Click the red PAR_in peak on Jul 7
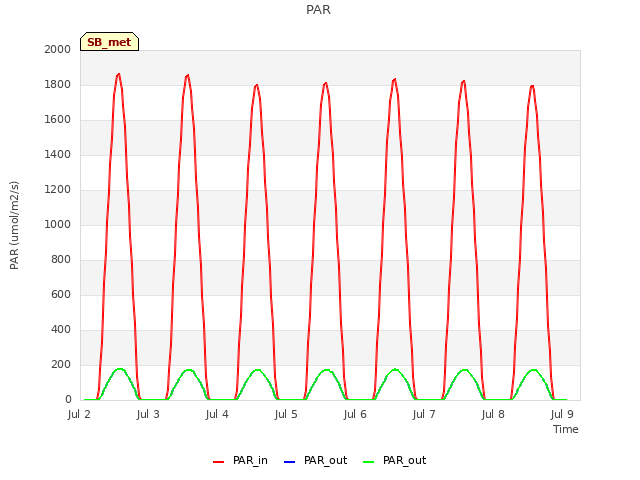This screenshot has width=640, height=480. pos(463,81)
